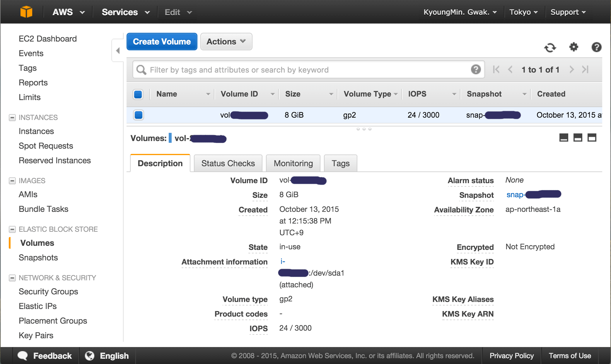Collapse the NETWORK & SECURITY section
Screen dimensions: 611x364
[x=12, y=278]
